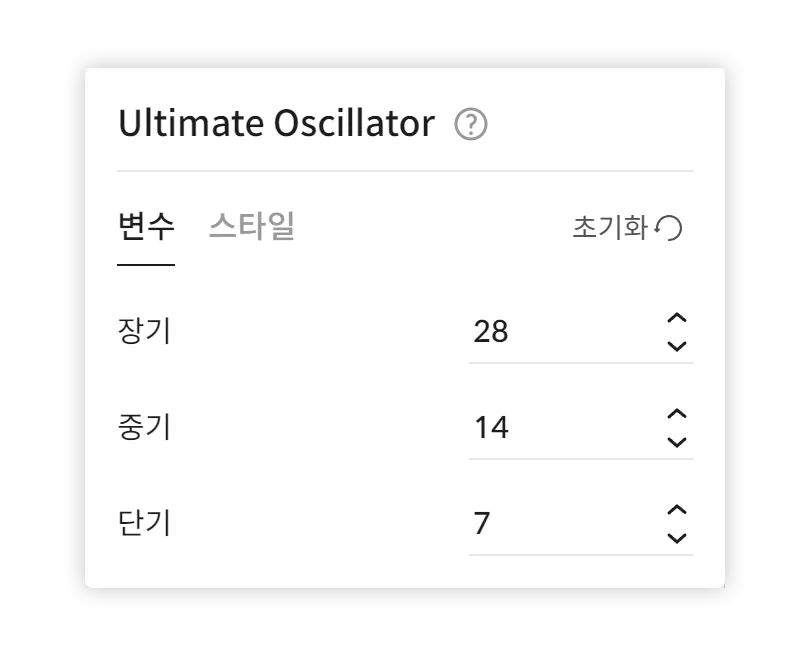
Task: Open the Ultimate Oscillator help question mark
Action: tap(470, 126)
